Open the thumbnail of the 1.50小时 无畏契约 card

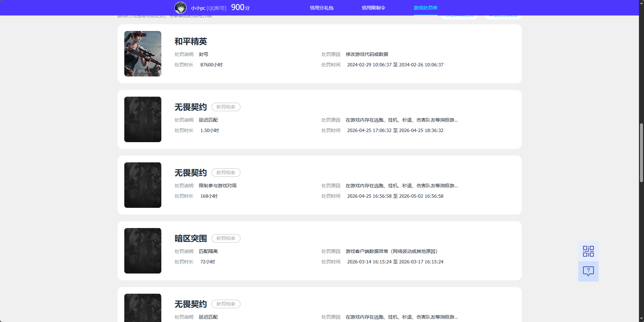tap(143, 119)
